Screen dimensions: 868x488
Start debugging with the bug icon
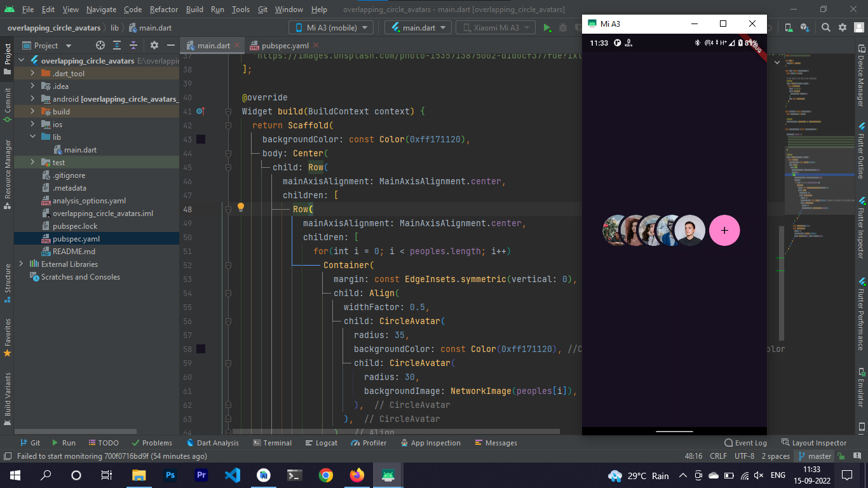pyautogui.click(x=562, y=28)
